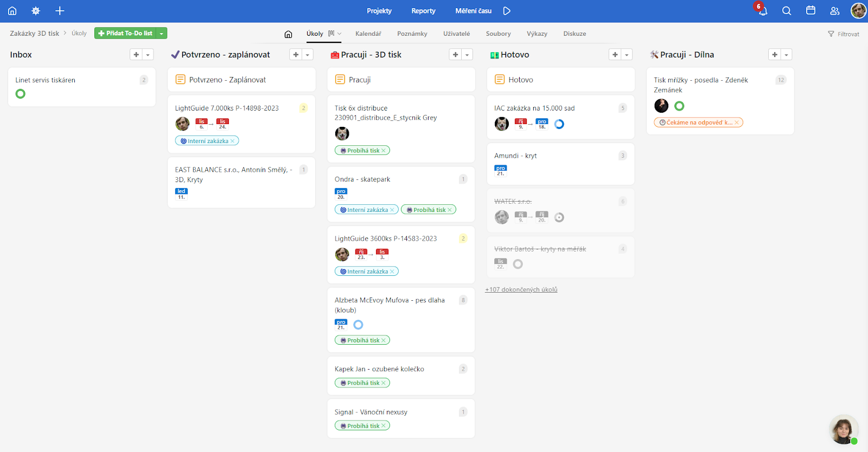Open list icon of Hotovo to-do list
This screenshot has height=452, width=868.
[500, 80]
